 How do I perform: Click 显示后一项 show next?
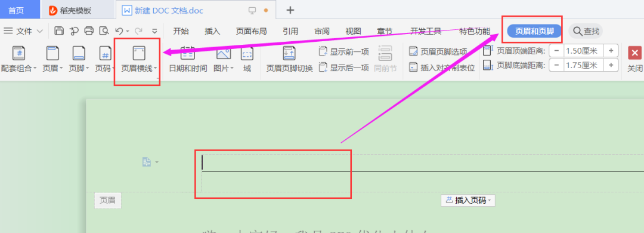tap(344, 68)
